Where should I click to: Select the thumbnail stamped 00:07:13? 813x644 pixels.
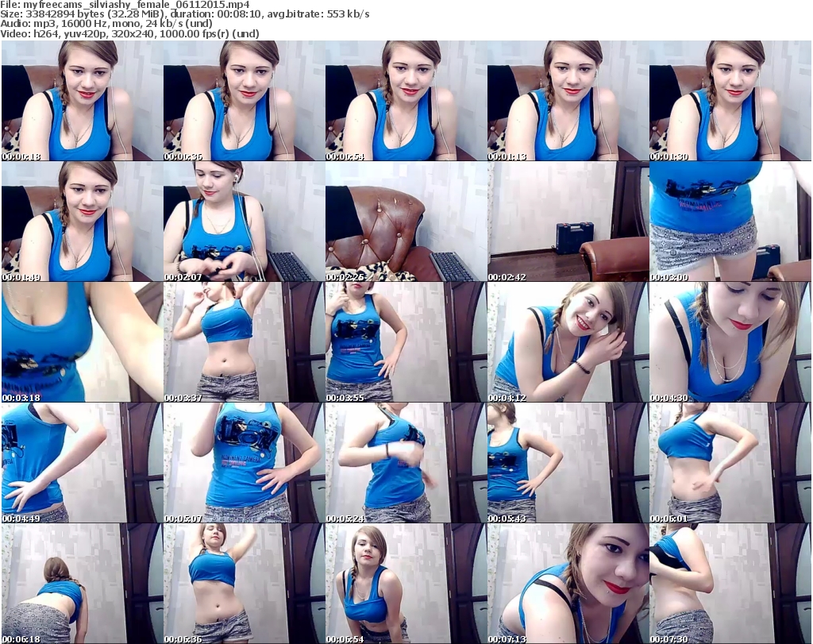[x=568, y=584]
